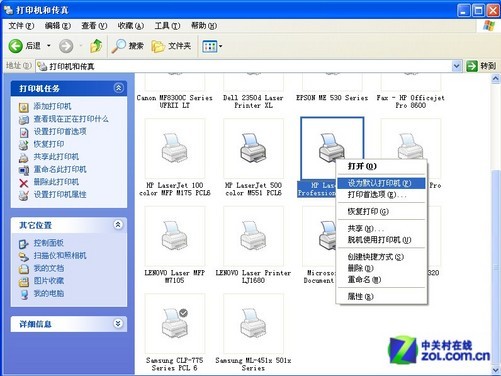Click 共享此打印机 link

click(x=56, y=157)
